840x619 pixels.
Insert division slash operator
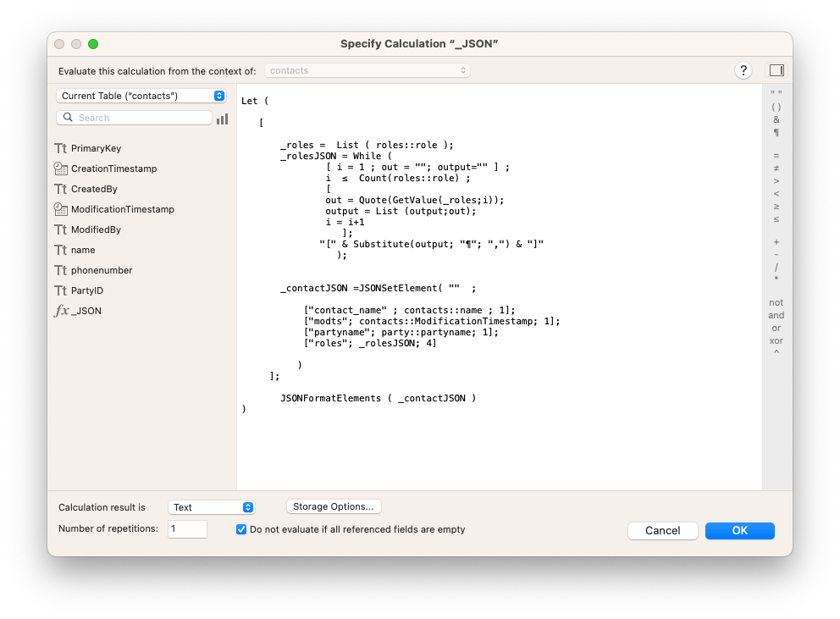776,267
